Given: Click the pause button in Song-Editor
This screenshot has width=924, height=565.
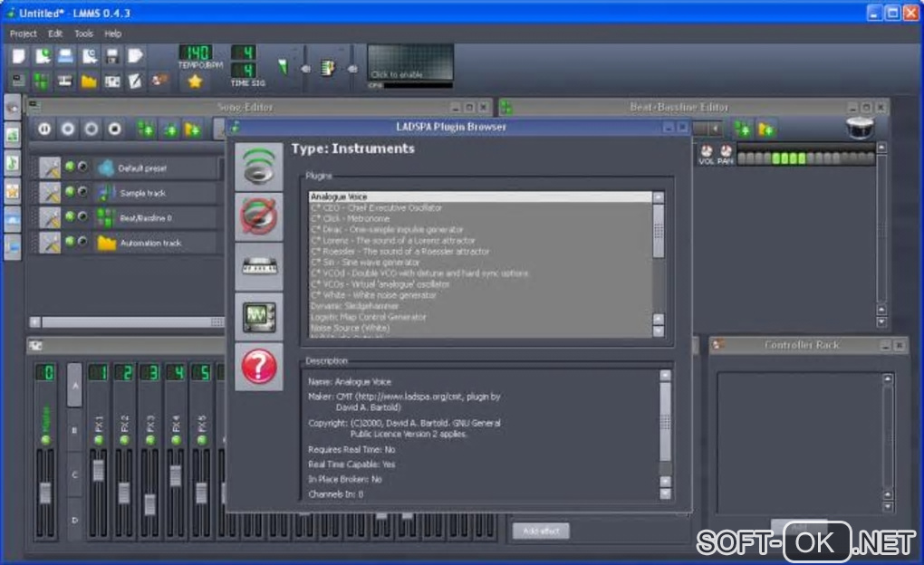Looking at the screenshot, I should click(44, 129).
